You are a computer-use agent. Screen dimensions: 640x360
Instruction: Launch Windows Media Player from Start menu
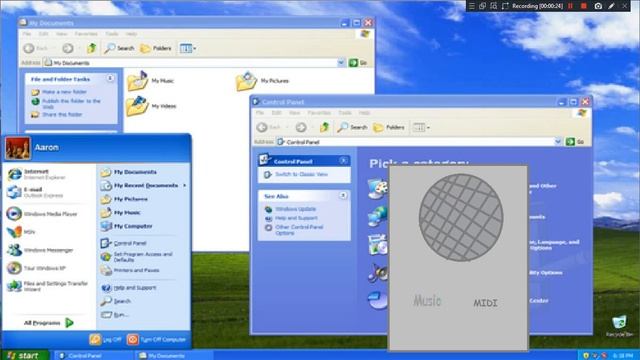[x=42, y=214]
